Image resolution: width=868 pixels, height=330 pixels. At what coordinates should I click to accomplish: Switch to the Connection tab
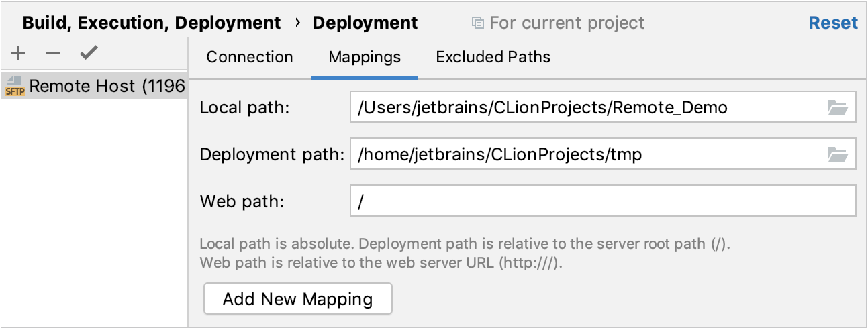click(x=250, y=58)
